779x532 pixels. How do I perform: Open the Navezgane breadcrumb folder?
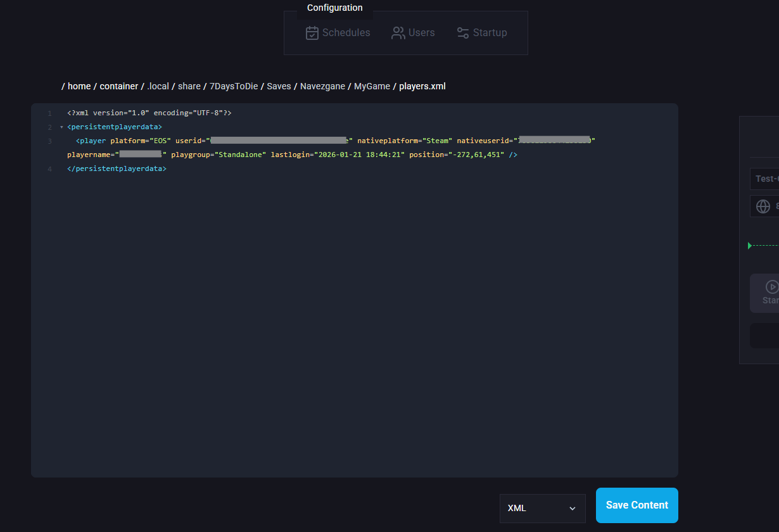322,86
